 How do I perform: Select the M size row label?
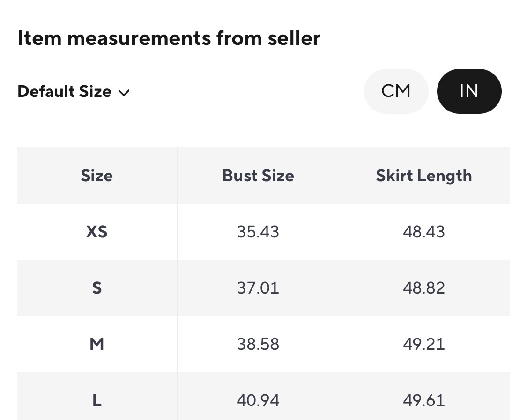(96, 344)
